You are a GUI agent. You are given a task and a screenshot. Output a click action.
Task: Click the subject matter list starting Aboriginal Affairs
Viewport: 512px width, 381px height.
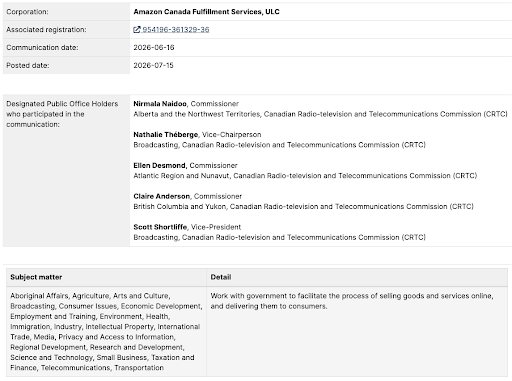click(x=105, y=332)
